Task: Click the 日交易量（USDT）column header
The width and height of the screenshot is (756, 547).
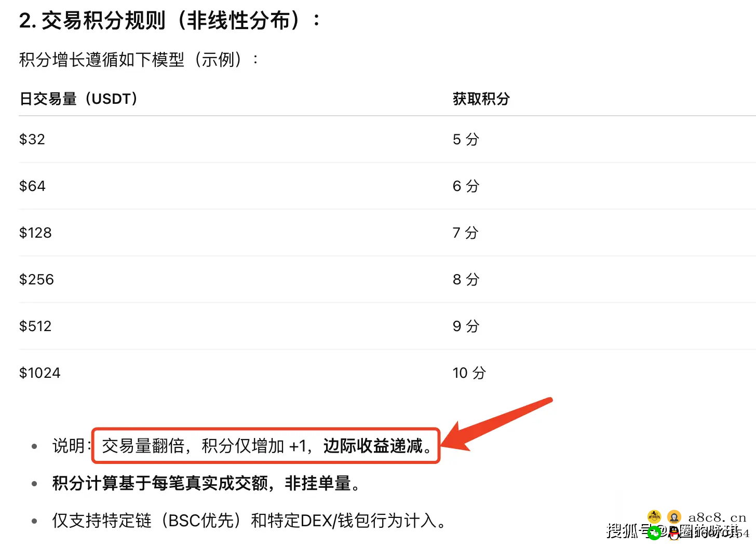Action: [78, 99]
